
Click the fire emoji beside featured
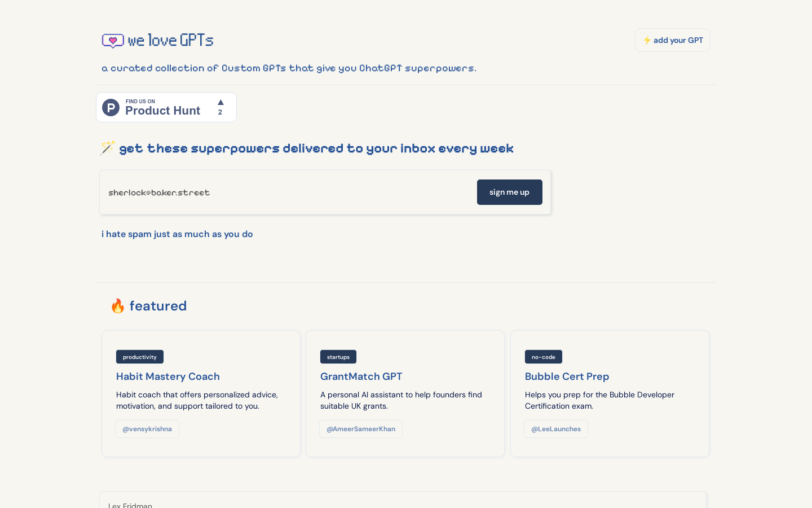click(x=118, y=306)
